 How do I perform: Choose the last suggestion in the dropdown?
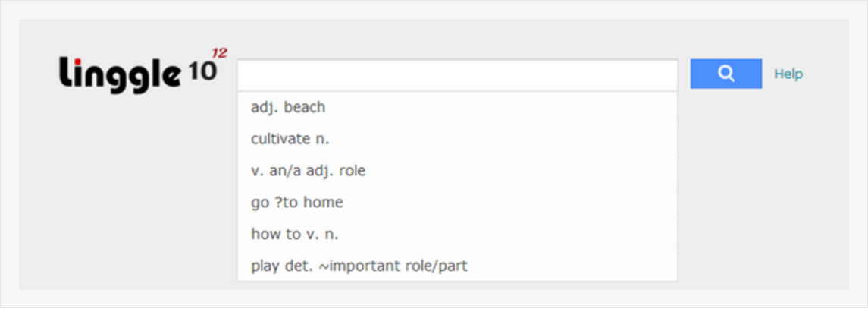tap(359, 266)
